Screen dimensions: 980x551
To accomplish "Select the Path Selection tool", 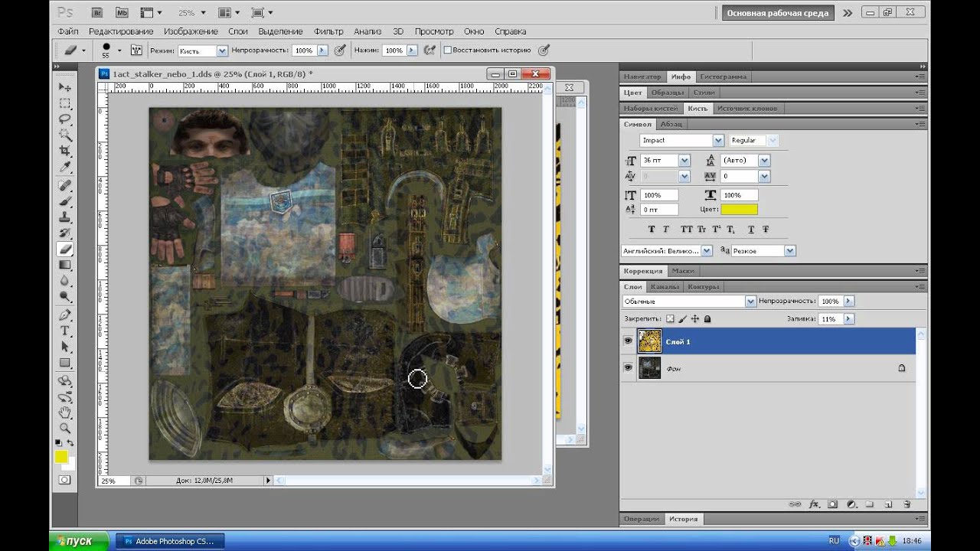I will pyautogui.click(x=65, y=347).
